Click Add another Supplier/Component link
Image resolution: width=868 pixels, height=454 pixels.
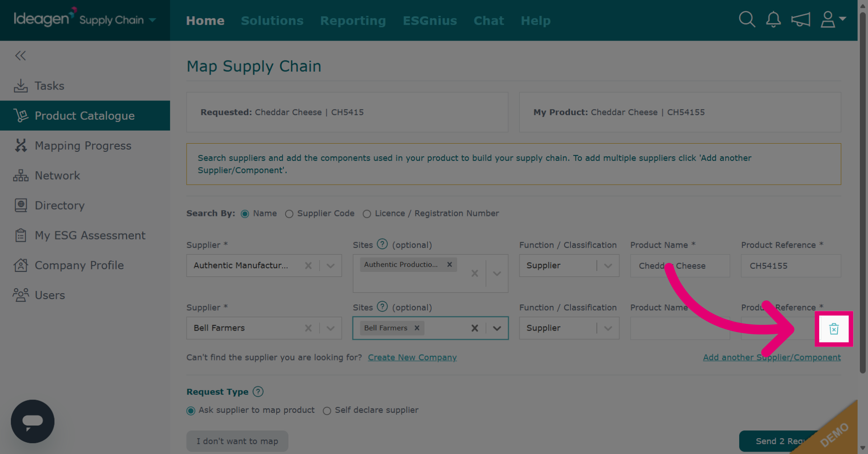coord(772,357)
